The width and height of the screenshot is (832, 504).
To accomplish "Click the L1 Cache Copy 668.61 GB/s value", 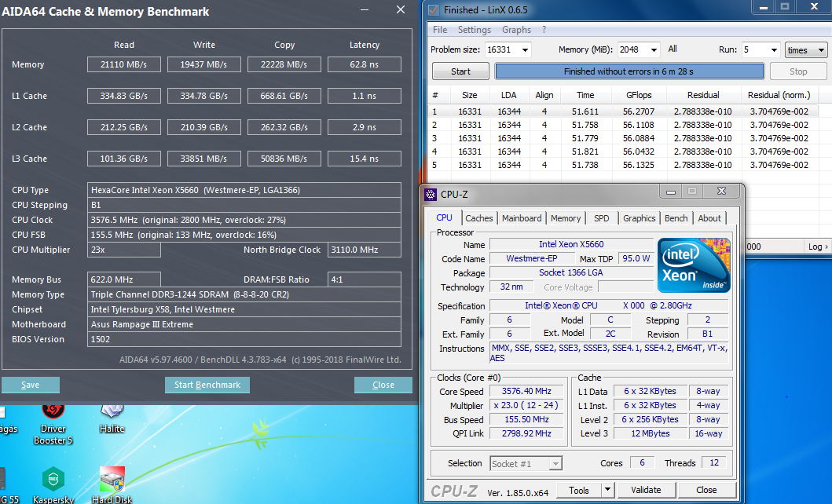I will pos(284,96).
